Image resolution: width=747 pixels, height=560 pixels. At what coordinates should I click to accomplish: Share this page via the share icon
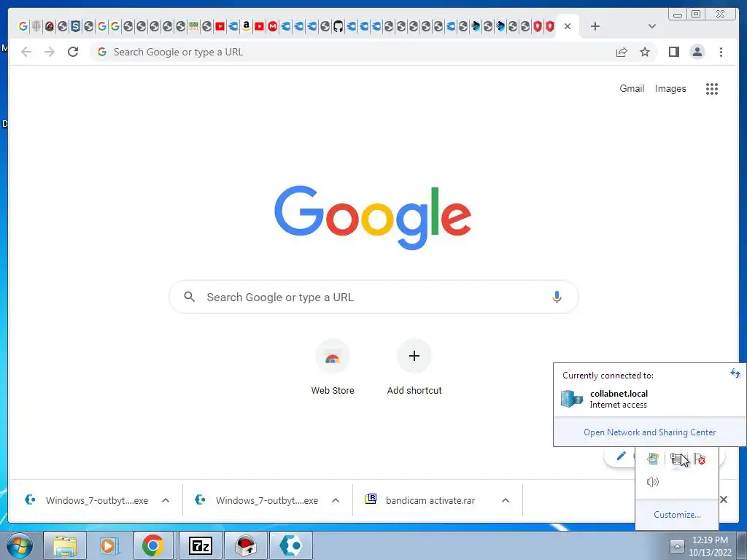[622, 52]
